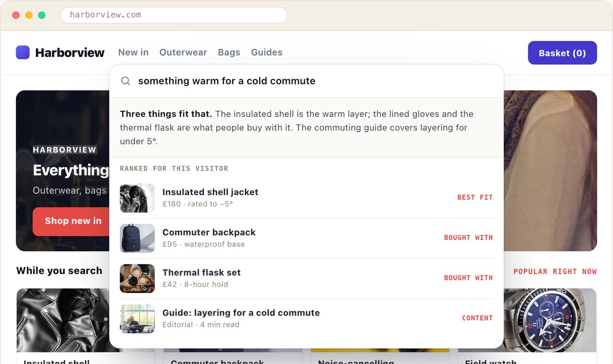Image resolution: width=613 pixels, height=364 pixels.
Task: Click the RANKED FOR THIS VISITOR heading
Action: pyautogui.click(x=174, y=169)
